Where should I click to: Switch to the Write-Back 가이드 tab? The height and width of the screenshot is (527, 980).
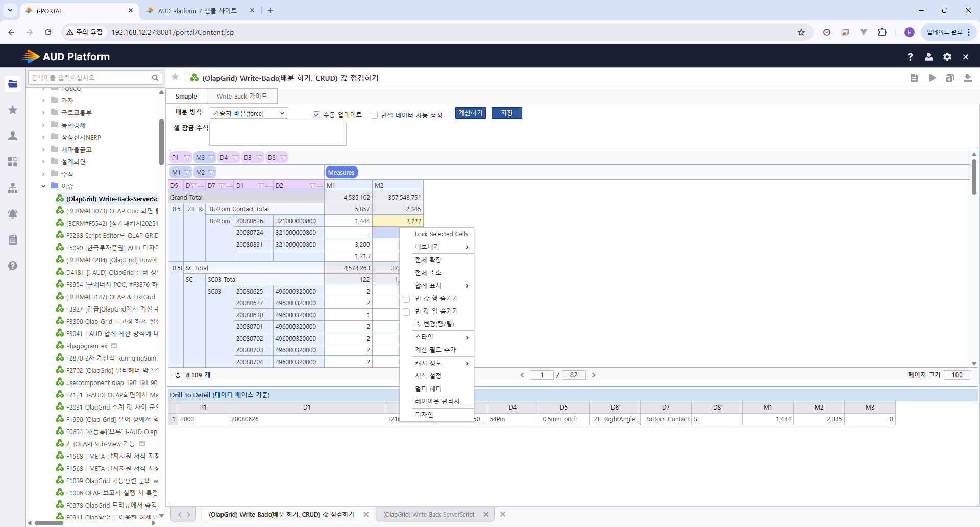241,96
